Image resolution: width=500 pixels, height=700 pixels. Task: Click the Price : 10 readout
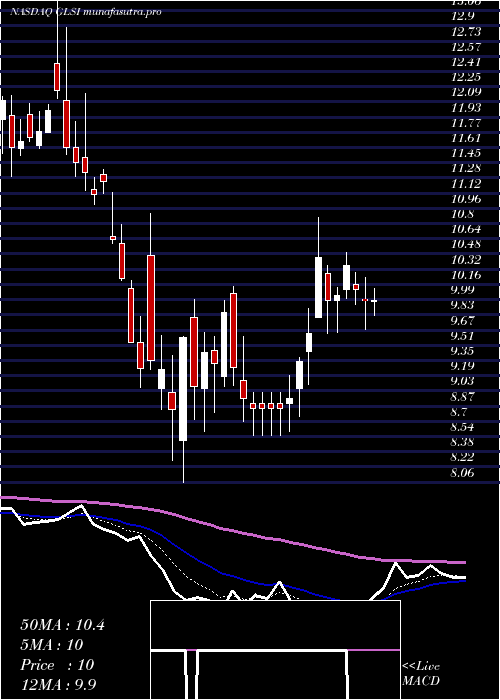pyautogui.click(x=57, y=665)
